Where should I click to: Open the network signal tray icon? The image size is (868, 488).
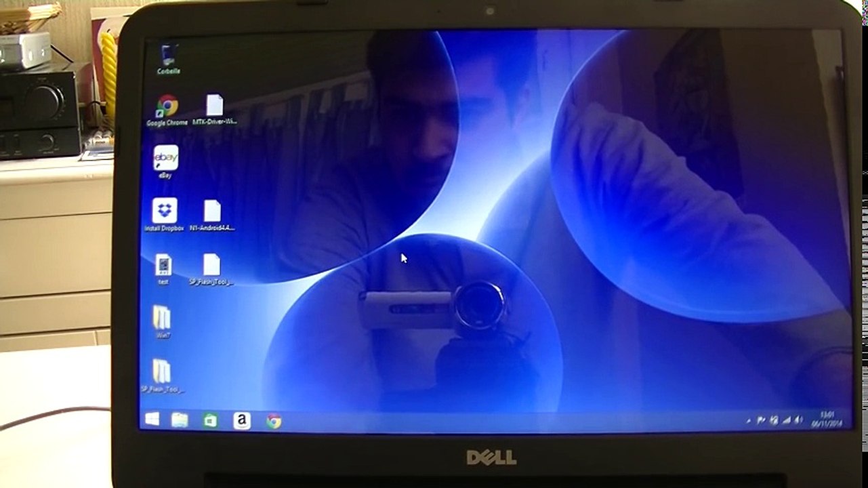point(787,420)
